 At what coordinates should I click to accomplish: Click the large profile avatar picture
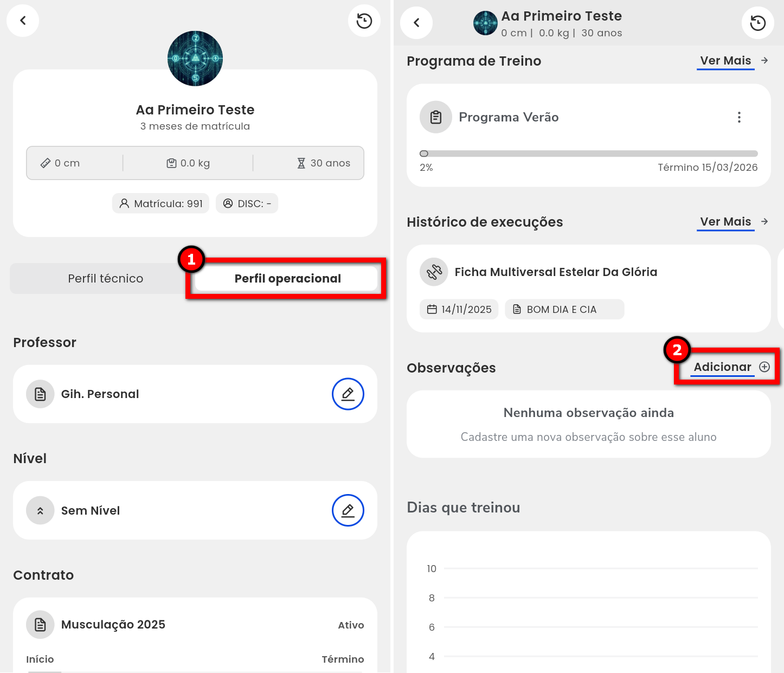click(x=195, y=59)
